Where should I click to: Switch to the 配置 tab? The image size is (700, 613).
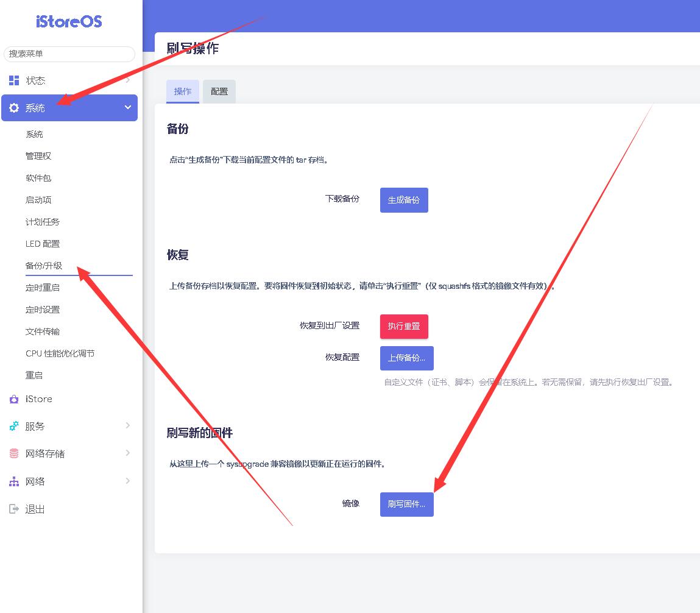coord(219,91)
